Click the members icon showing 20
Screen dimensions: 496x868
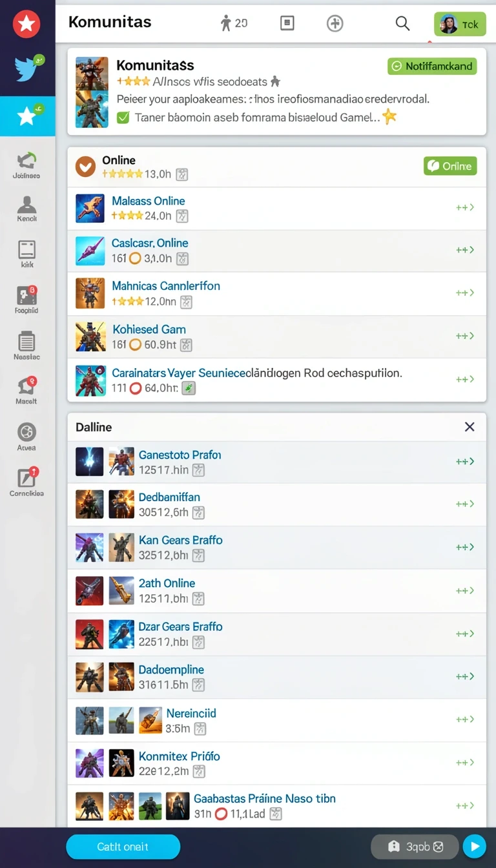click(234, 23)
